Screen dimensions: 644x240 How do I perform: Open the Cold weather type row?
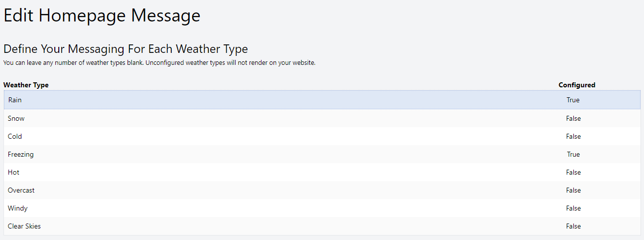[x=322, y=136]
